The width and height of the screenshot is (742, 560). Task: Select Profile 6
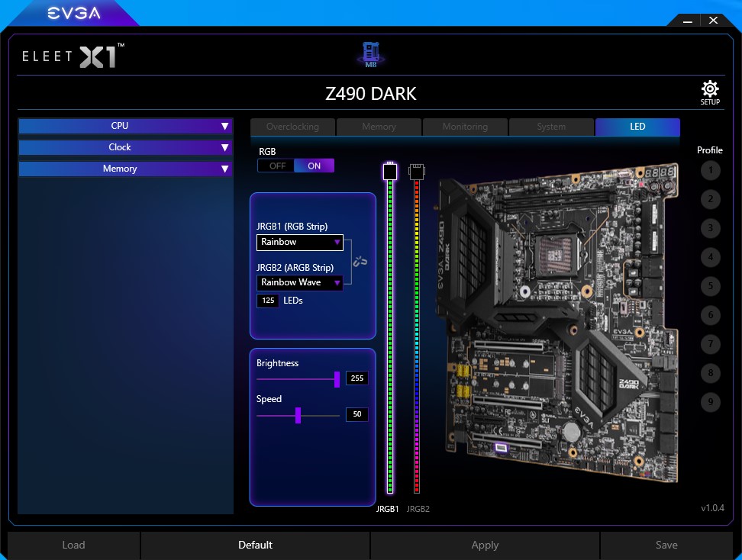[x=710, y=315]
